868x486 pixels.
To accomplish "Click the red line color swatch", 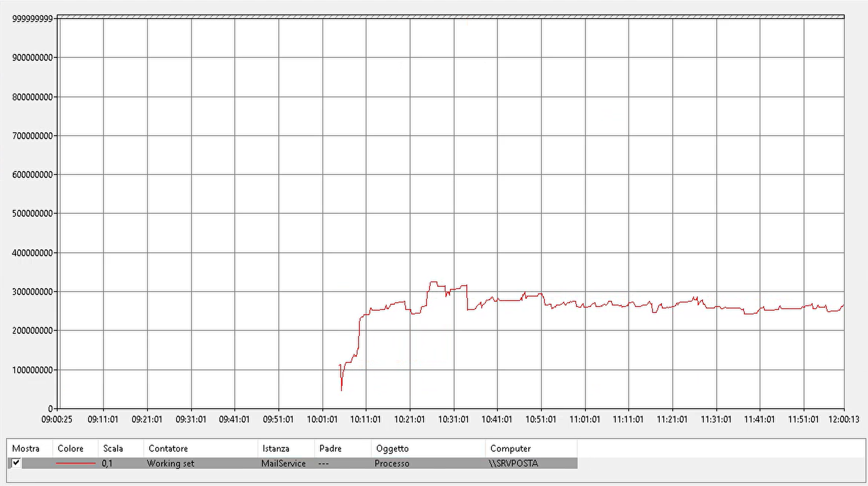I will (76, 463).
